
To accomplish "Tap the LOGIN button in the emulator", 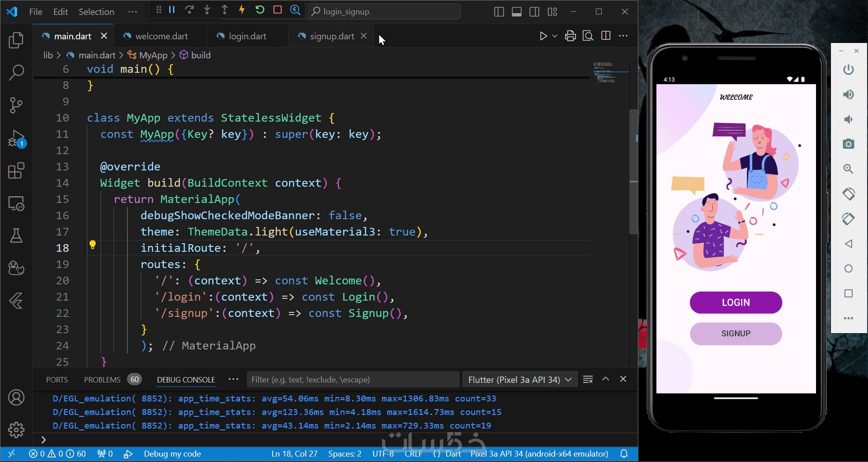I will point(736,302).
